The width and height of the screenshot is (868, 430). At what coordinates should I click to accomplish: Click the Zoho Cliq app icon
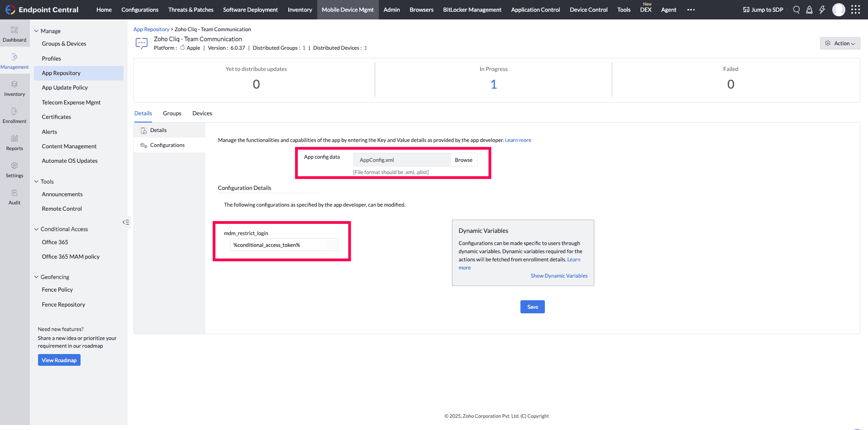coord(142,43)
